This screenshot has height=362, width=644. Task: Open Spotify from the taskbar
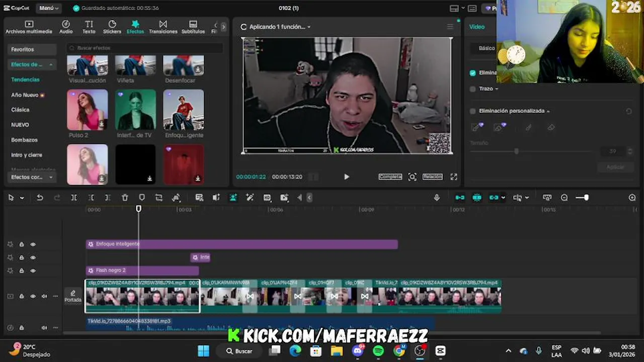coord(378,351)
